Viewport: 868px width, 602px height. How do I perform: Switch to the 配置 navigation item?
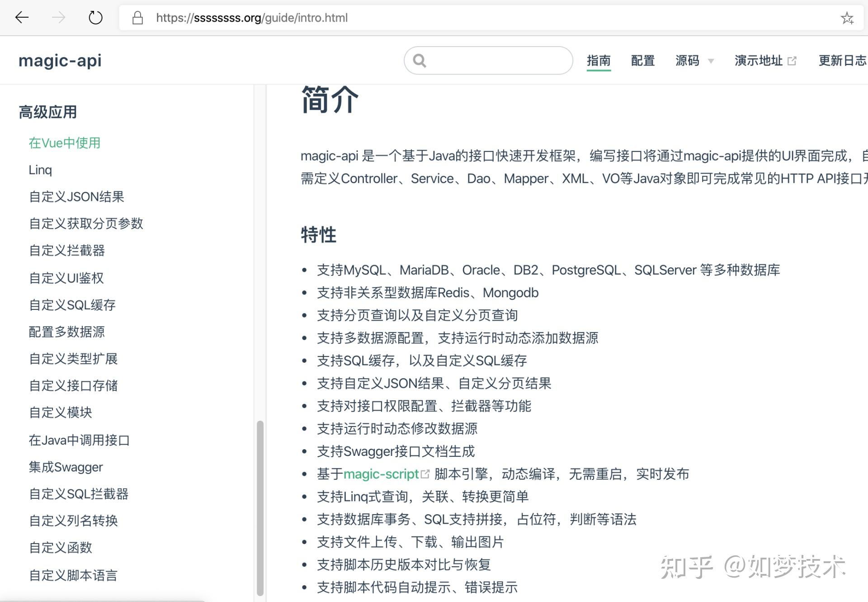[x=642, y=60]
